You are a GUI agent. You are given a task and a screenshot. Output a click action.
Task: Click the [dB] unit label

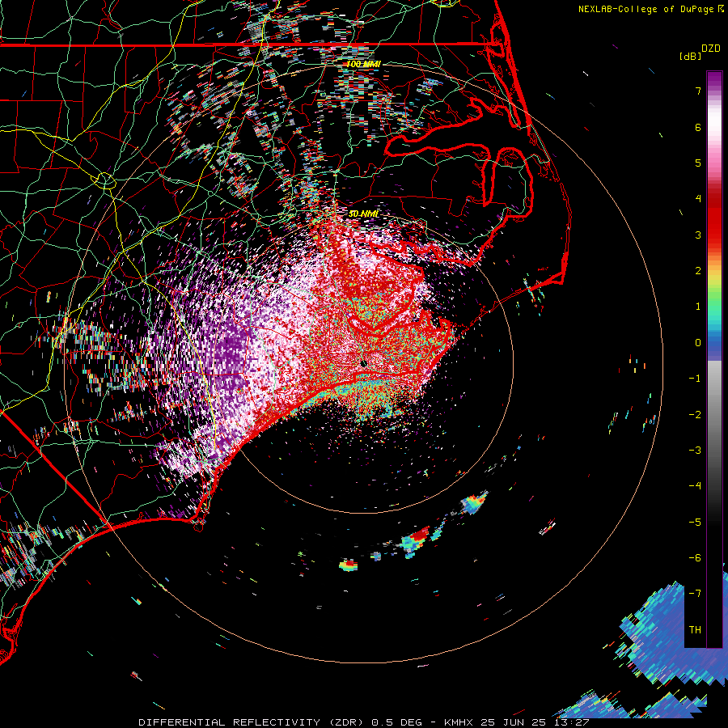[x=690, y=56]
